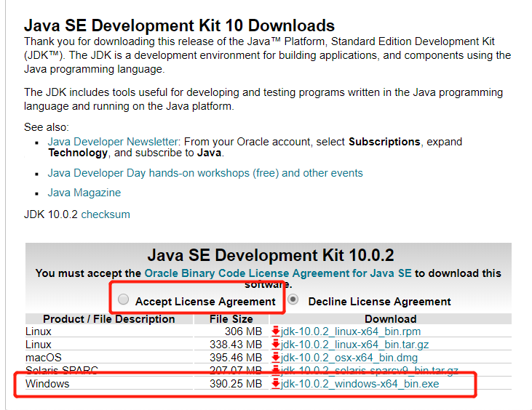Click the Windows product name cell
Screen dimensions: 532x410
tap(47, 384)
